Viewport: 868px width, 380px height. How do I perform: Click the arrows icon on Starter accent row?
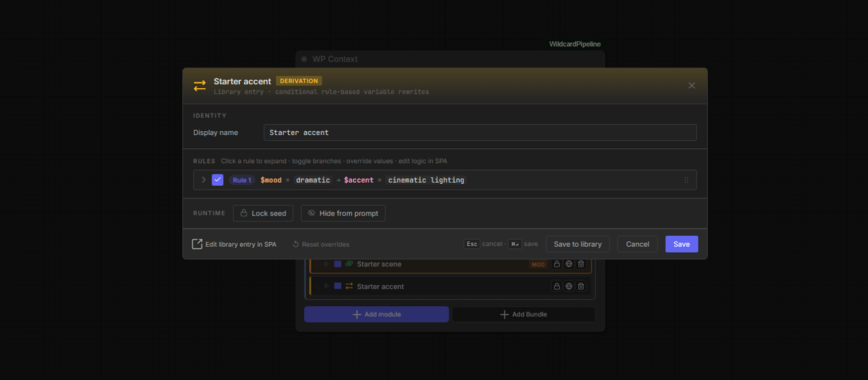pos(349,286)
